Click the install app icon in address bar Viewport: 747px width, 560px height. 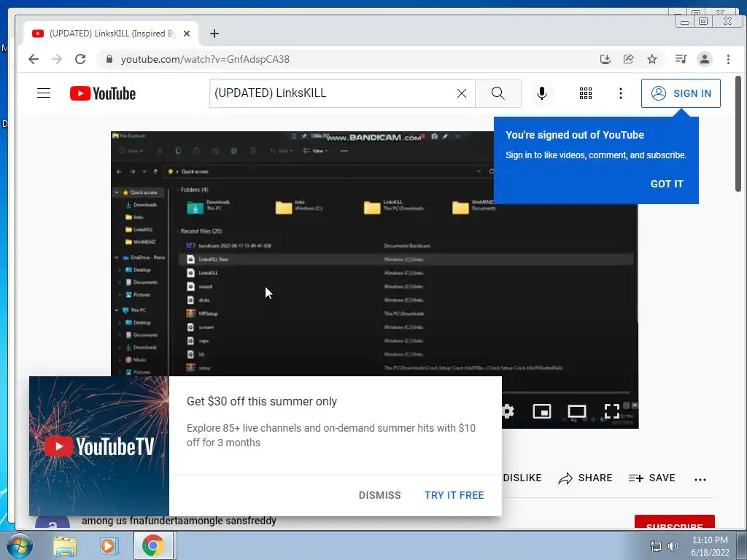click(605, 59)
